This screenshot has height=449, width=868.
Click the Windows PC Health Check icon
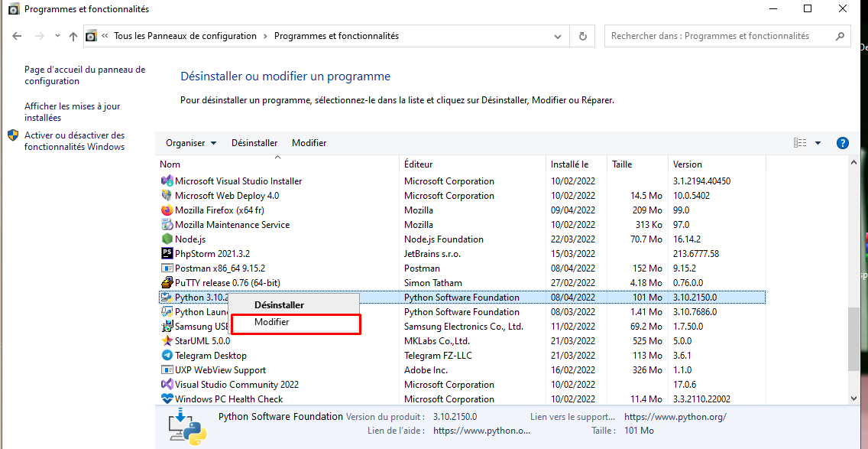pos(167,399)
